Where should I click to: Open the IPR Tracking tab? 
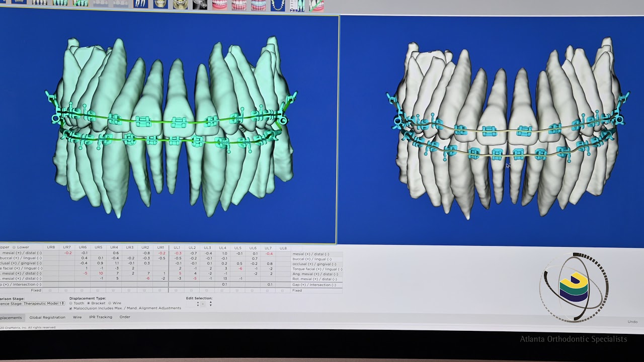[101, 317]
